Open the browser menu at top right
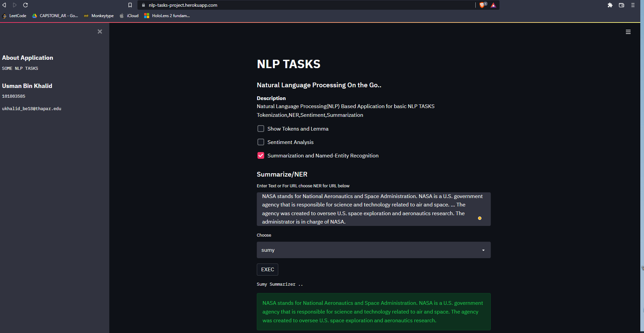Viewport: 644px width, 333px height. point(633,5)
